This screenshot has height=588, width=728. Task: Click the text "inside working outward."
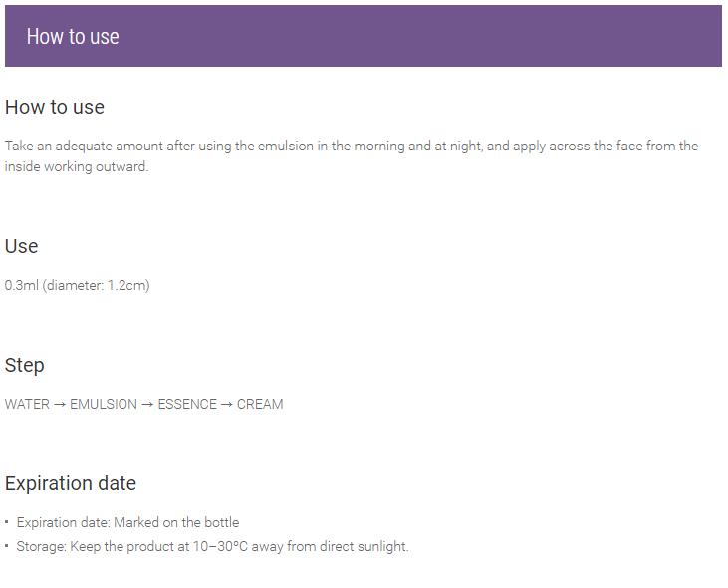click(77, 166)
